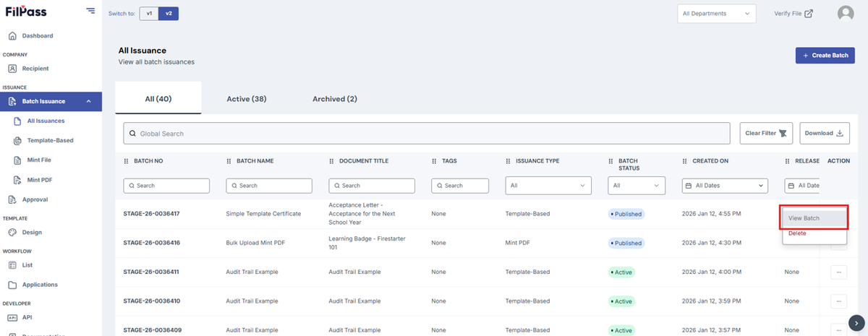868x336 pixels.
Task: Focus the Global Search field
Action: click(x=427, y=134)
